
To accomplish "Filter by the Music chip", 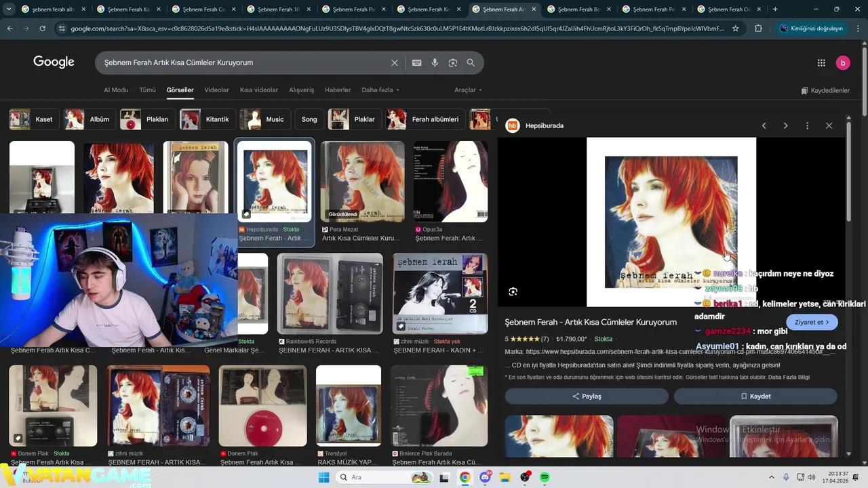I will [x=265, y=119].
